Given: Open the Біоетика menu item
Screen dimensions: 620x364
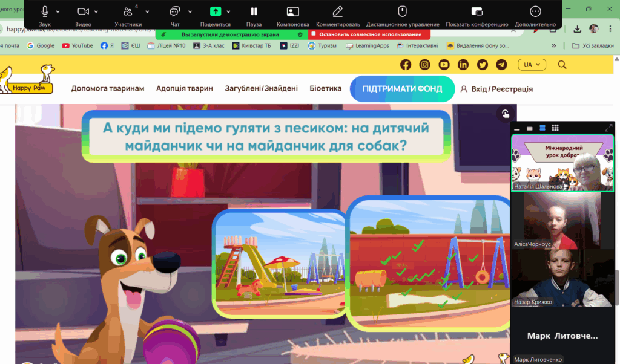Looking at the screenshot, I should (x=325, y=89).
